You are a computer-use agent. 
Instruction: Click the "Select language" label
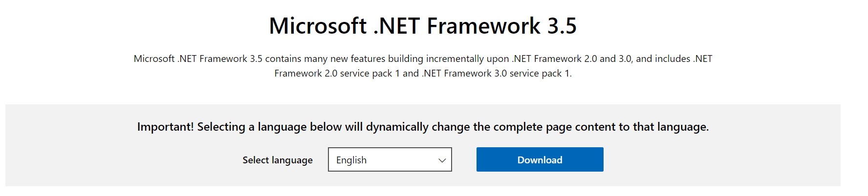point(277,160)
